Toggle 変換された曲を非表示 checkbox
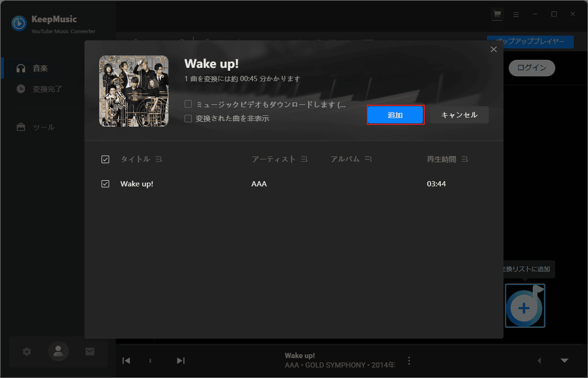588x378 pixels. pos(188,119)
